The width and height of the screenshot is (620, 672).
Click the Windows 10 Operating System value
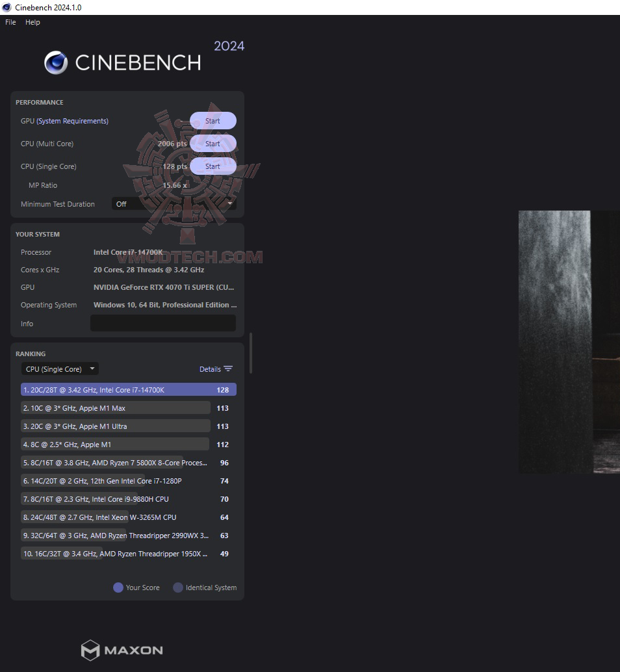tap(165, 305)
